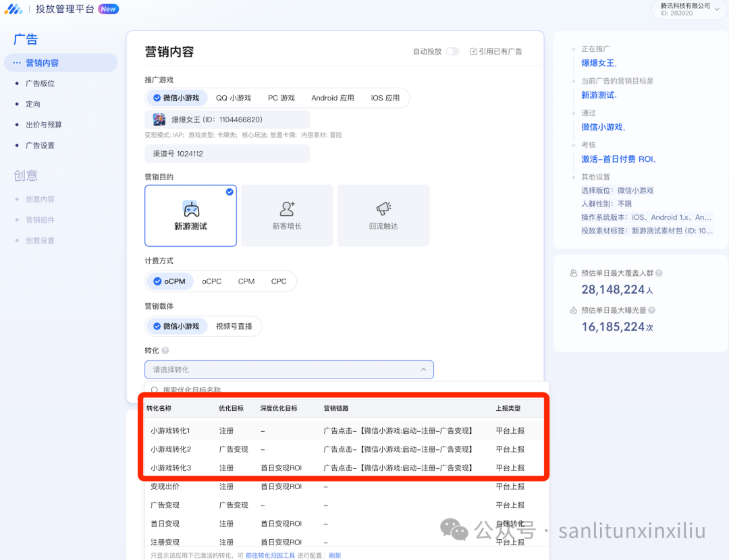
Task: Click help icon beside 预估单日最大曝光量
Action: 651,310
